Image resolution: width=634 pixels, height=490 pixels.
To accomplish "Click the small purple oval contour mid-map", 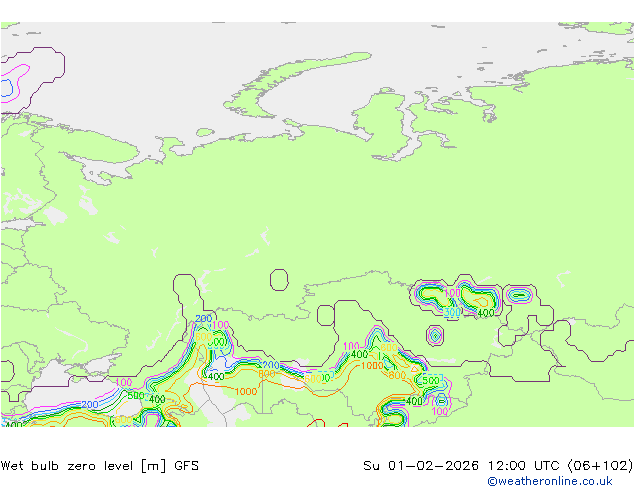I will [x=279, y=280].
